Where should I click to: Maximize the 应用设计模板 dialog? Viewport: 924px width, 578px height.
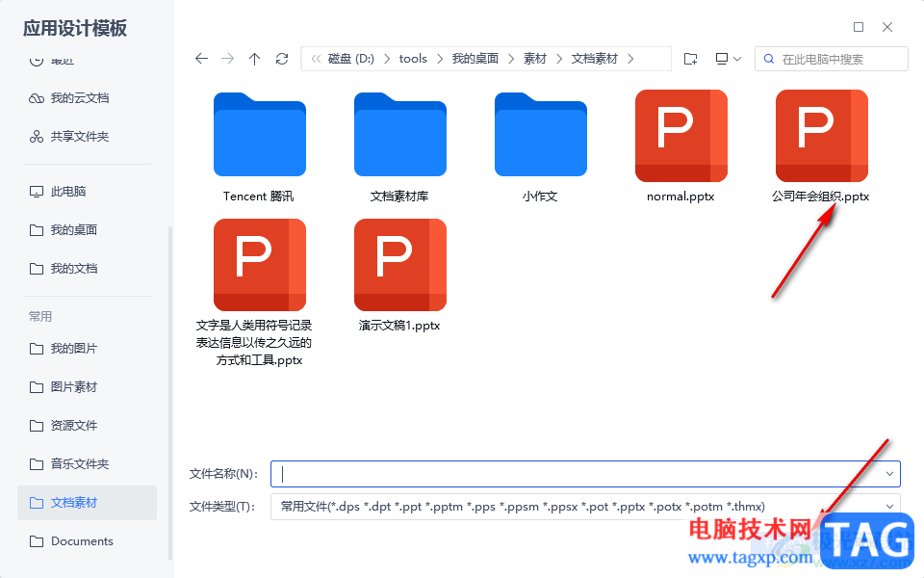(859, 27)
